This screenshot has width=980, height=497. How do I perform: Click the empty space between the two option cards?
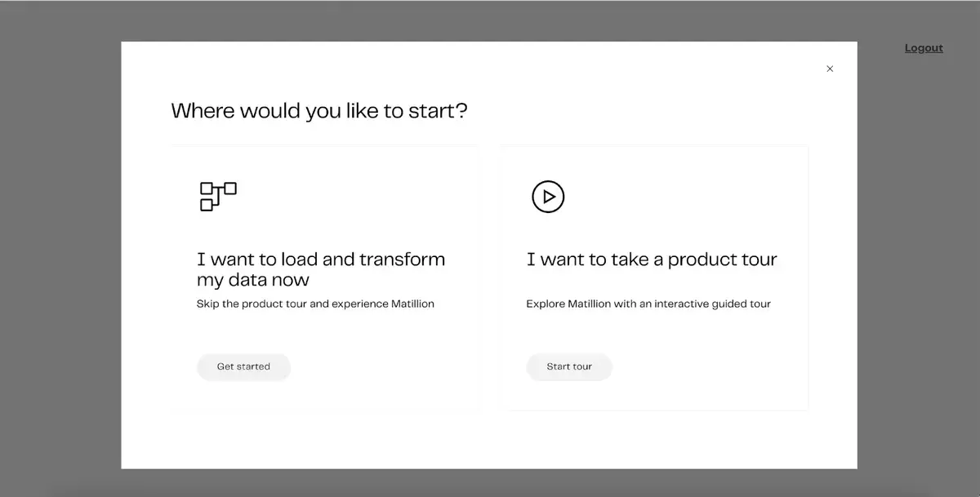pyautogui.click(x=490, y=277)
